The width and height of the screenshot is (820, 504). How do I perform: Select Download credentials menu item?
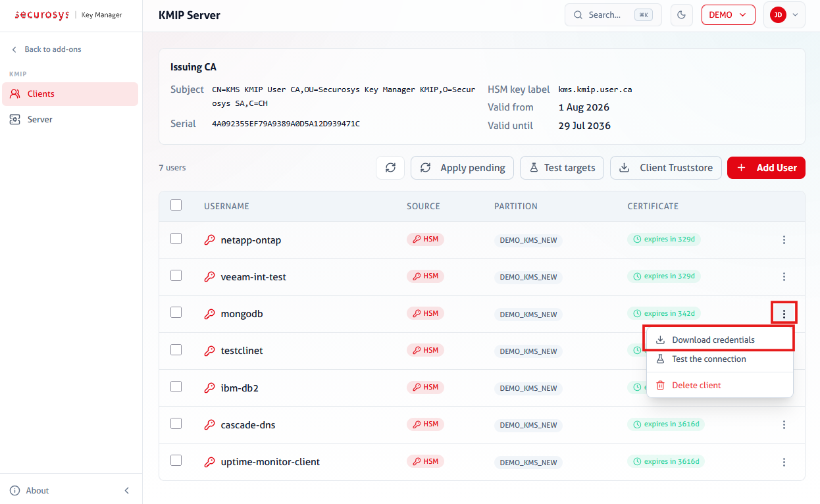pyautogui.click(x=720, y=340)
